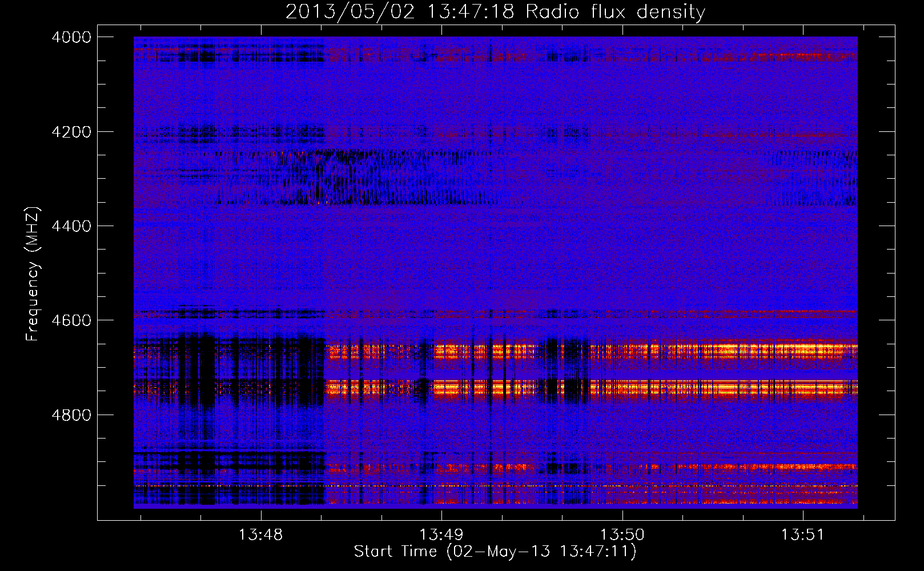Image resolution: width=924 pixels, height=571 pixels.
Task: Click the 13:48 time tick label
Action: pyautogui.click(x=260, y=535)
